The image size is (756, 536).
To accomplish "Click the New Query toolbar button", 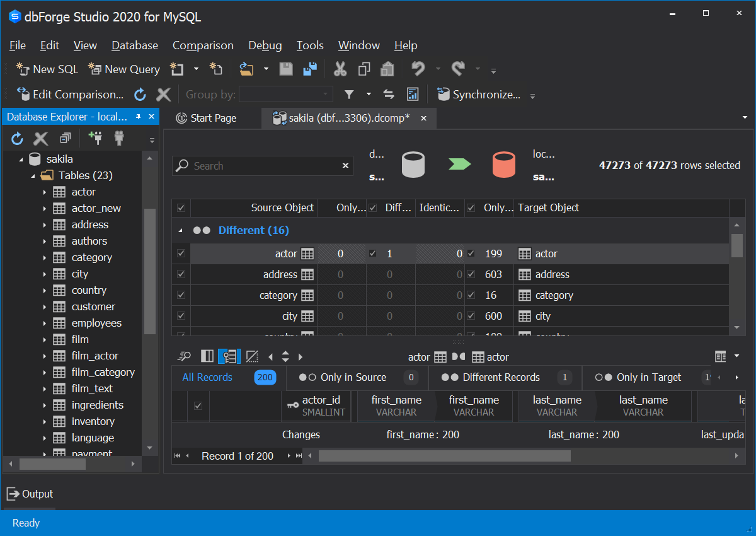I will tap(124, 69).
